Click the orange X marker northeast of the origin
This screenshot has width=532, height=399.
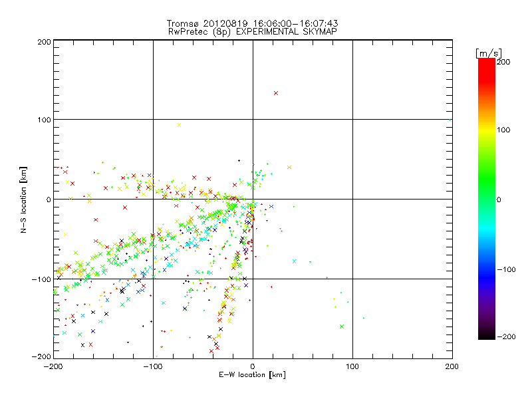click(x=289, y=167)
